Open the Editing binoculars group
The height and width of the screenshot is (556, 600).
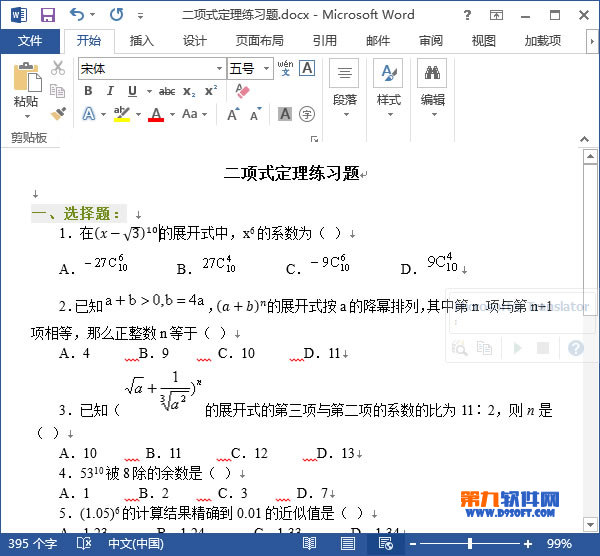click(432, 88)
